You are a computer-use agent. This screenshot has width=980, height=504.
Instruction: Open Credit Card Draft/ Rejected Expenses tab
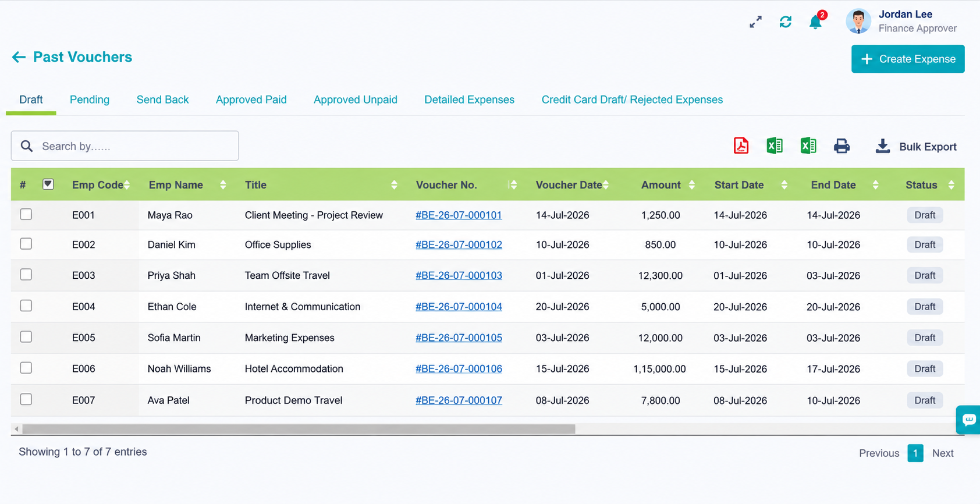[632, 100]
